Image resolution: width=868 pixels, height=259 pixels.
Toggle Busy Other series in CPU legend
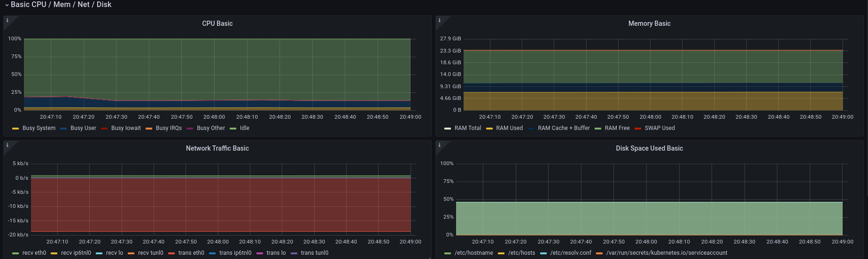[x=211, y=128]
